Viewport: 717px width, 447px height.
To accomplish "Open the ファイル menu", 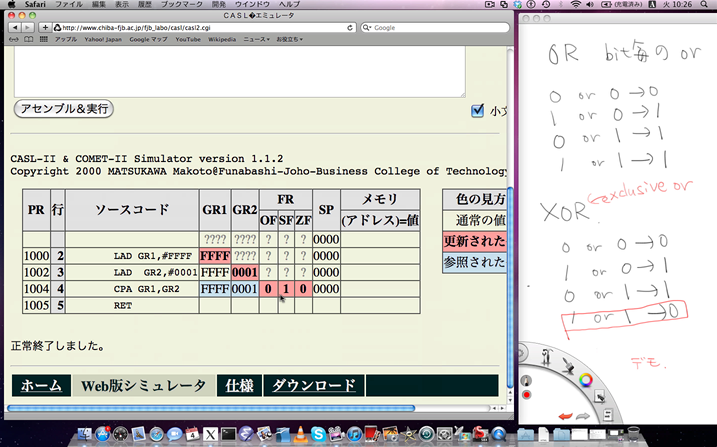I will (x=69, y=4).
